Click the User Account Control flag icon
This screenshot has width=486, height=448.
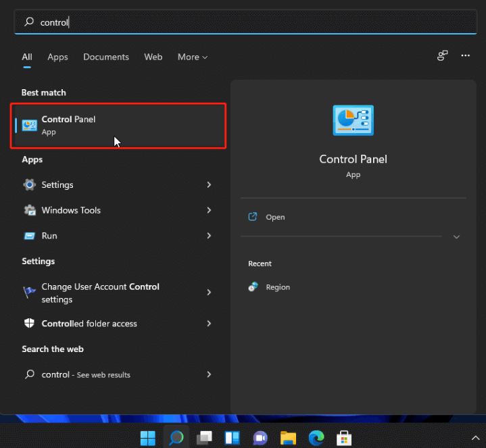tap(30, 292)
